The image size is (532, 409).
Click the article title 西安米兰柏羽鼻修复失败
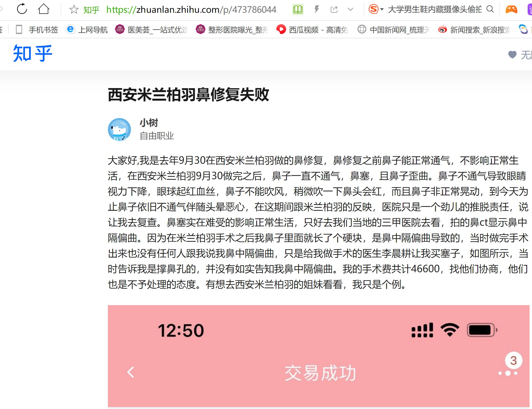click(188, 95)
